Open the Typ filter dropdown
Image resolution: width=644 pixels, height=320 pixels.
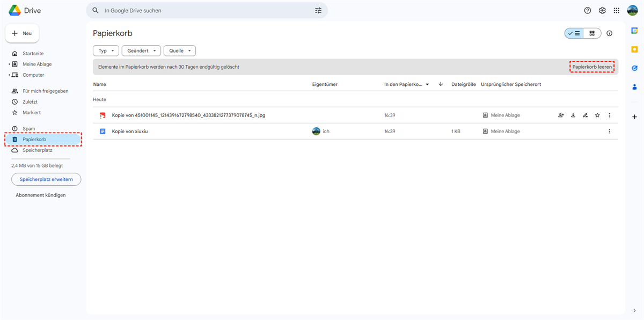click(106, 51)
